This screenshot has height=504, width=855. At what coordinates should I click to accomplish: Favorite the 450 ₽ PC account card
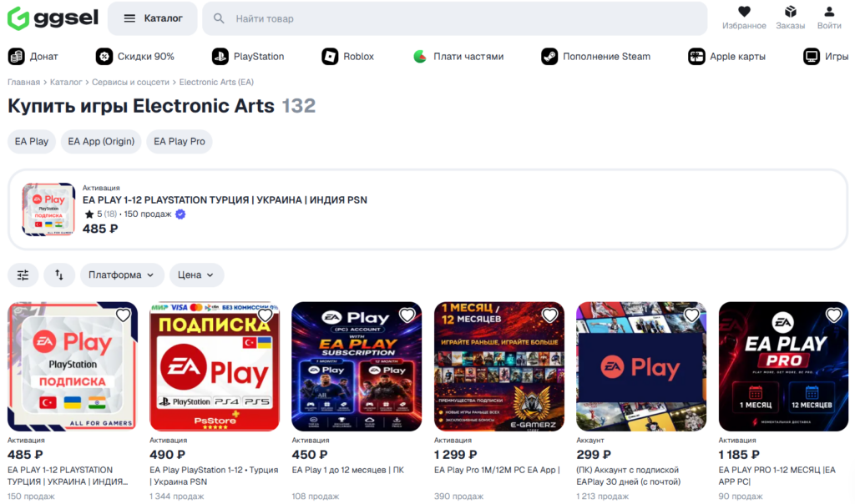pyautogui.click(x=407, y=315)
